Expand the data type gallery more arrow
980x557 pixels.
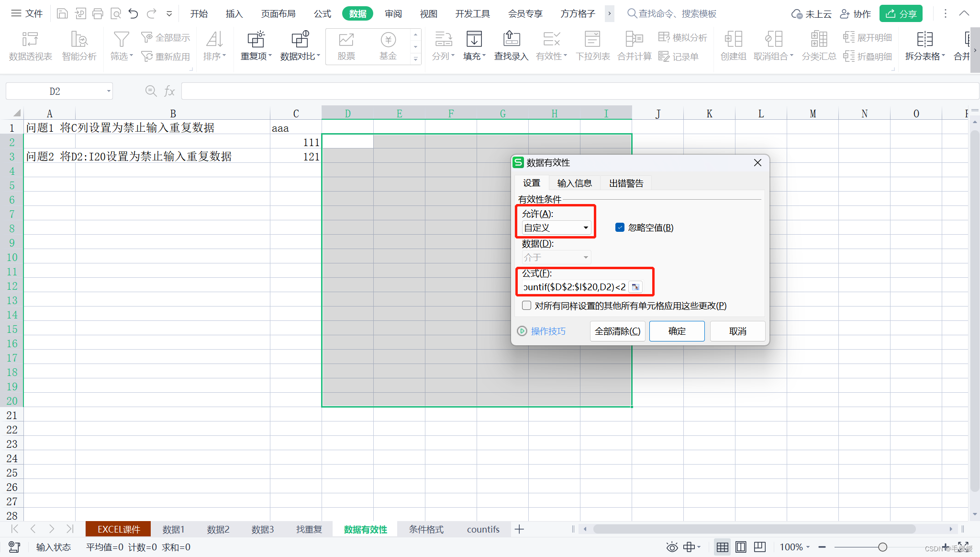click(415, 59)
